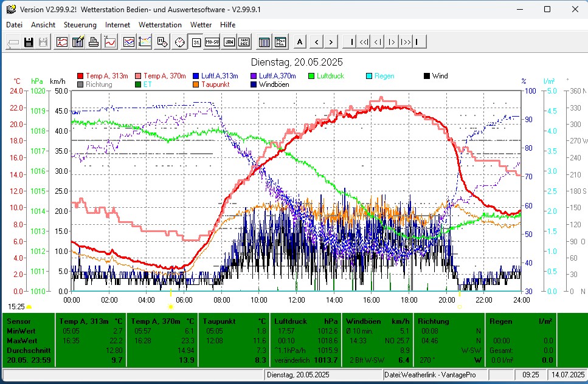Viewport: 588px width, 384px height.
Task: Open the temperature curve °C chart icon
Action: 110,42
